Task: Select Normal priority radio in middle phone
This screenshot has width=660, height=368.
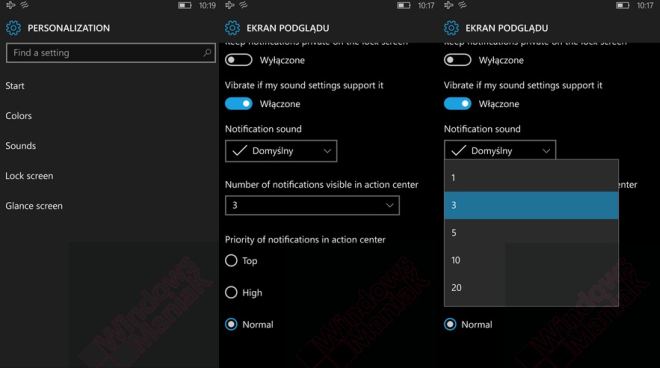Action: 231,324
